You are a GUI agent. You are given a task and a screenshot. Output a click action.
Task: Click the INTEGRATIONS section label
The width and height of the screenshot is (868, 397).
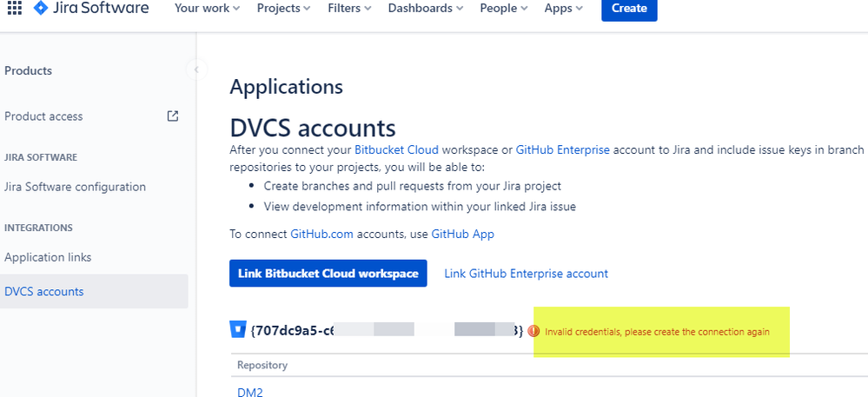tap(39, 228)
